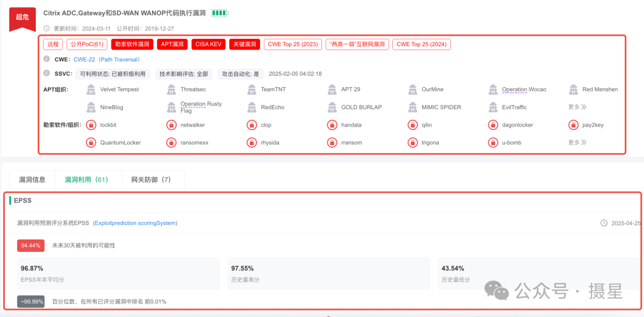The image size is (644, 317).
Task: Click the handala ransomware lock icon
Action: [332, 125]
